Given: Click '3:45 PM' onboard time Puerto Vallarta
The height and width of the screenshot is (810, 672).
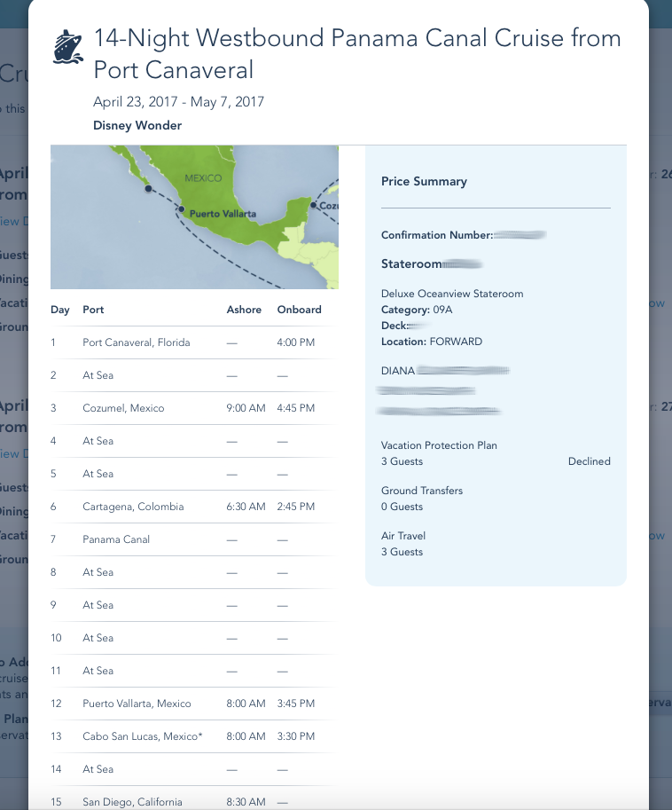Looking at the screenshot, I should click(296, 704).
